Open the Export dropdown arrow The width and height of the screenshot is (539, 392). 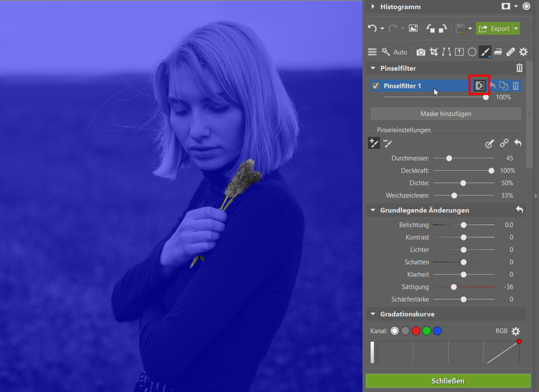pos(516,29)
